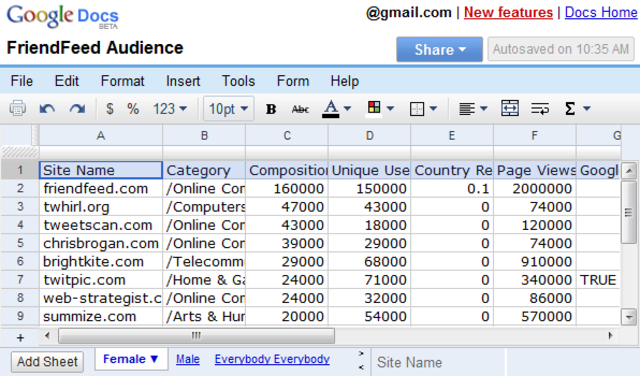Screen dimensions: 640x376
Task: Select column C header
Action: [x=287, y=136]
